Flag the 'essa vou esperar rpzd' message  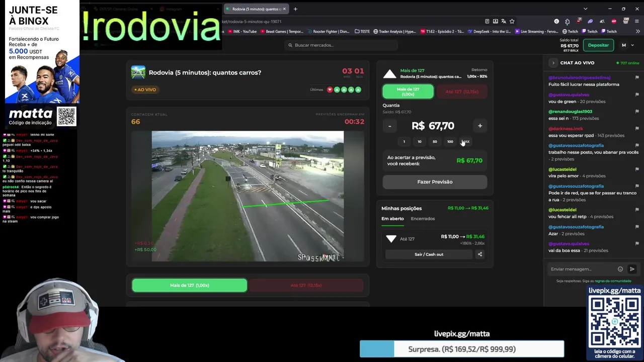pyautogui.click(x=637, y=129)
